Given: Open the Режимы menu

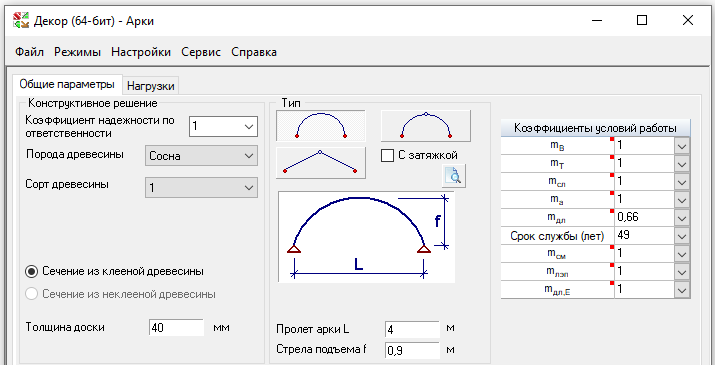Looking at the screenshot, I should 78,52.
